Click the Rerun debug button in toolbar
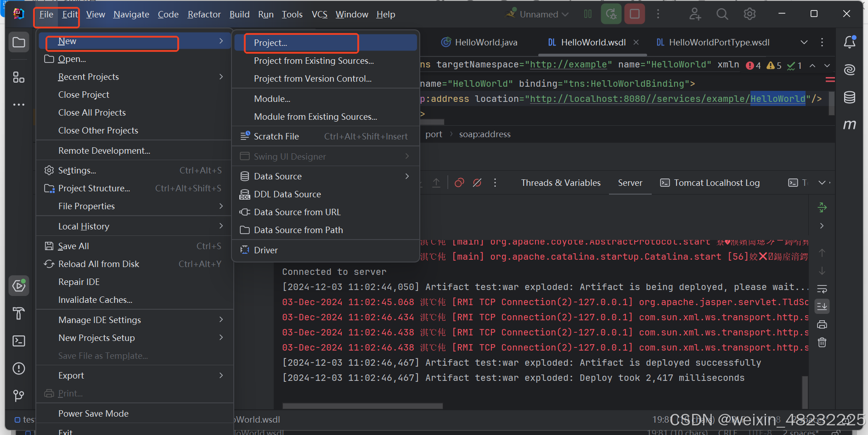Image resolution: width=868 pixels, height=435 pixels. [x=611, y=14]
